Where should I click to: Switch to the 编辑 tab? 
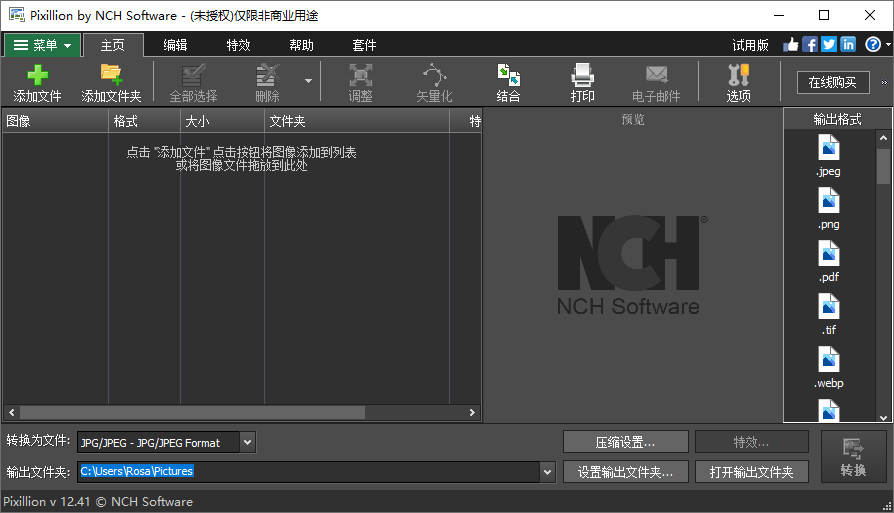[175, 45]
